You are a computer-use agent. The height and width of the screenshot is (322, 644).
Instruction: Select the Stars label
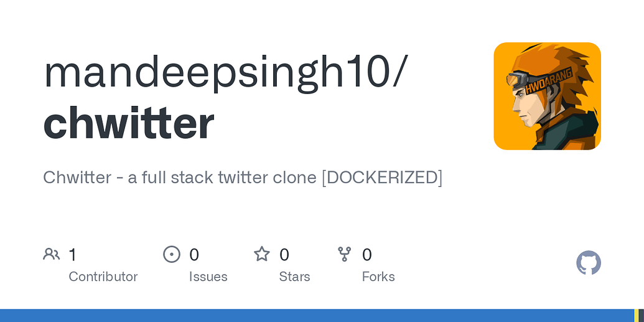(x=294, y=277)
